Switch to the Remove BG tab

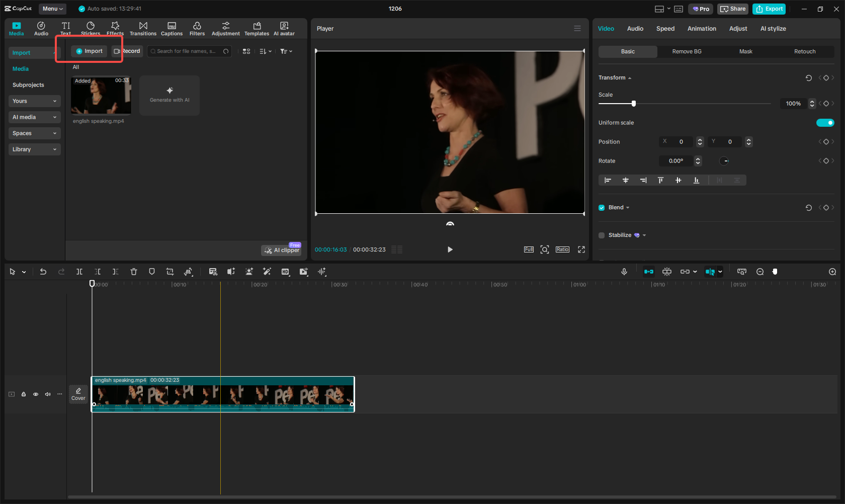coord(686,51)
